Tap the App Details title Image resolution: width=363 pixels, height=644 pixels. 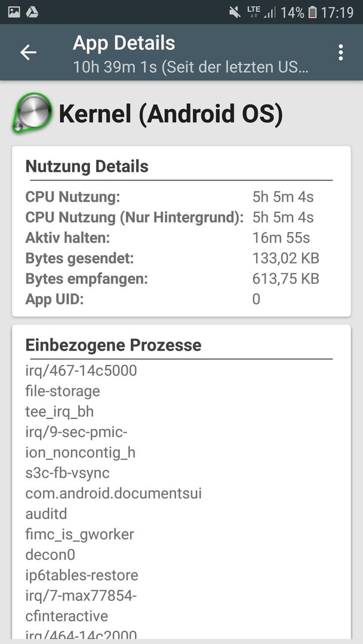coord(124,43)
